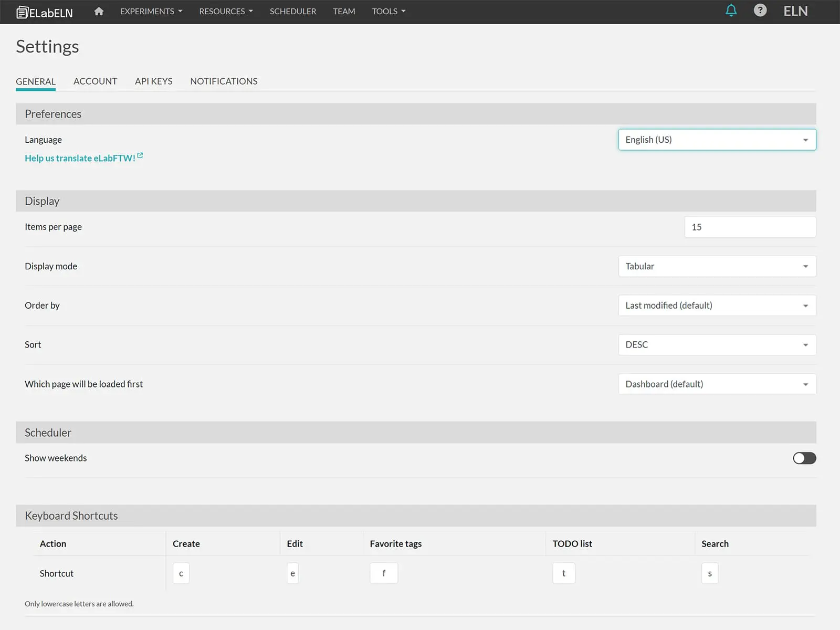The height and width of the screenshot is (630, 840).
Task: Focus the Create shortcut input box
Action: click(181, 573)
